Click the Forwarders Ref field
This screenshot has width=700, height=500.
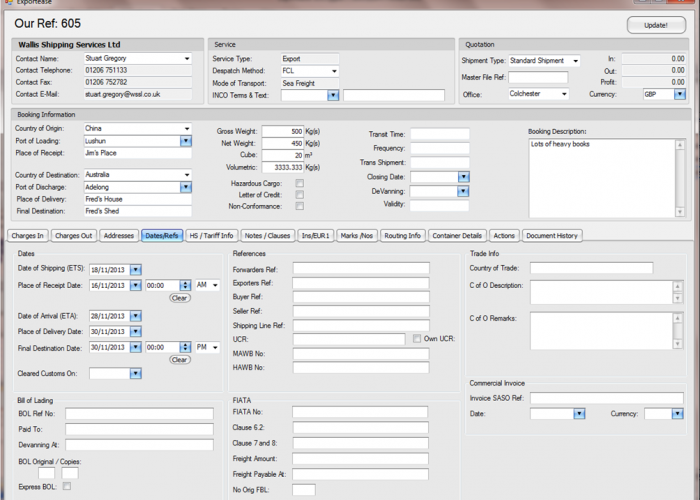[361, 268]
